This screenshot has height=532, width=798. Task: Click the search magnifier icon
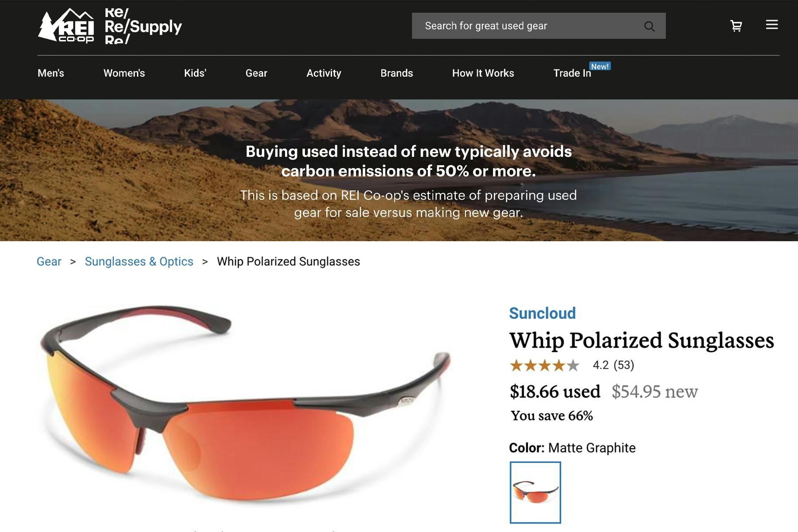tap(649, 26)
